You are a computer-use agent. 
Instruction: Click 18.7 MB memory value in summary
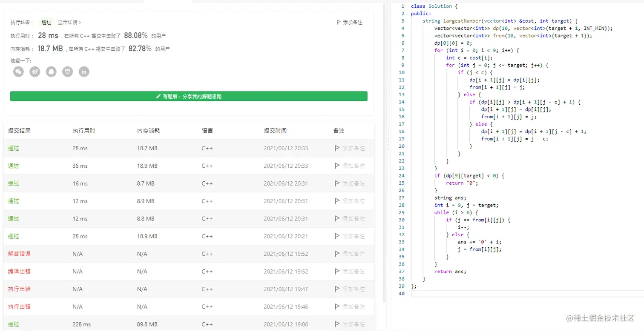click(x=50, y=49)
